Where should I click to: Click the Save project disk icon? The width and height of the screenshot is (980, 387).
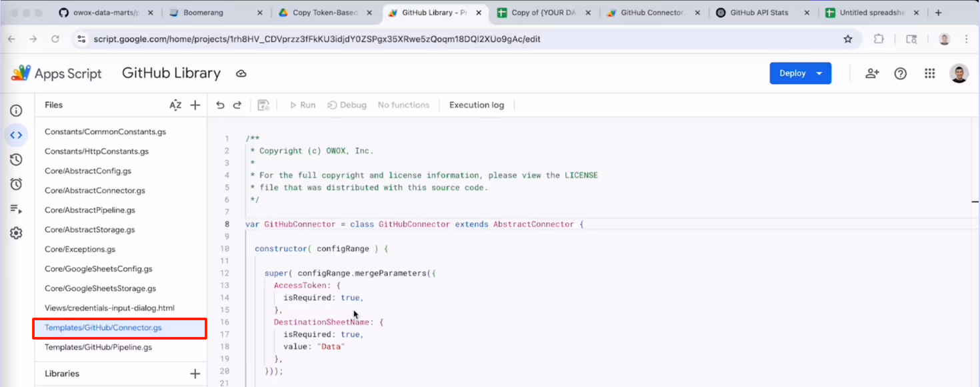(x=263, y=105)
